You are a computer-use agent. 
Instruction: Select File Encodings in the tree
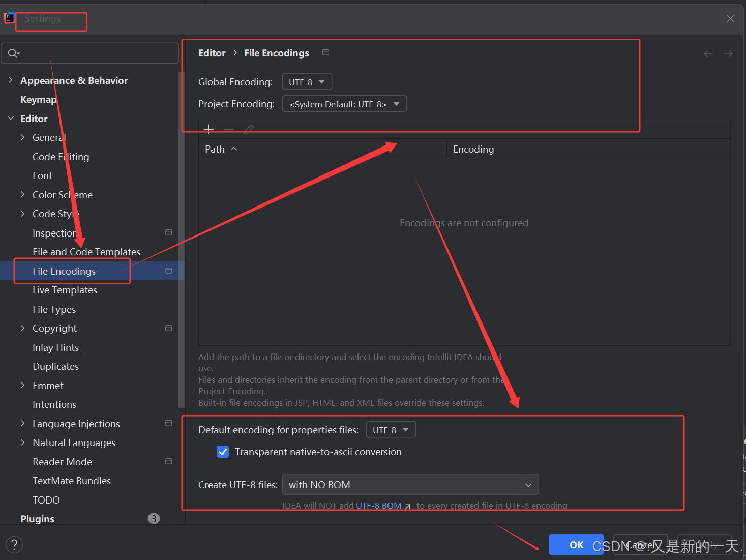click(64, 271)
